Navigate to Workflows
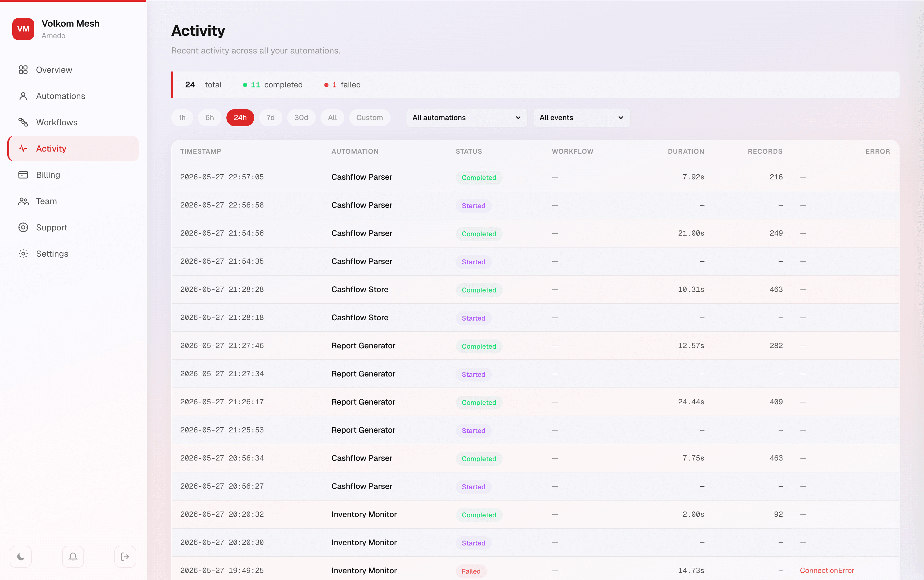Viewport: 924px width, 580px height. (x=73, y=122)
